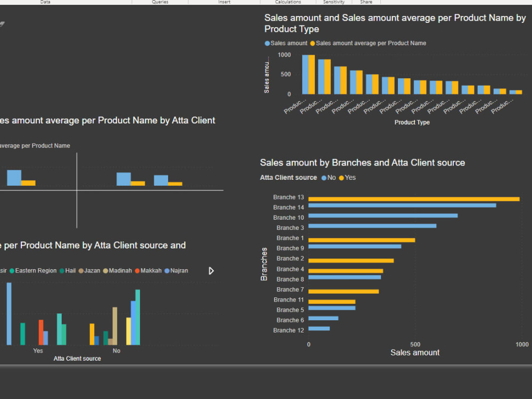Click the red Makkah legend color dot
The width and height of the screenshot is (532, 399).
coord(137,271)
